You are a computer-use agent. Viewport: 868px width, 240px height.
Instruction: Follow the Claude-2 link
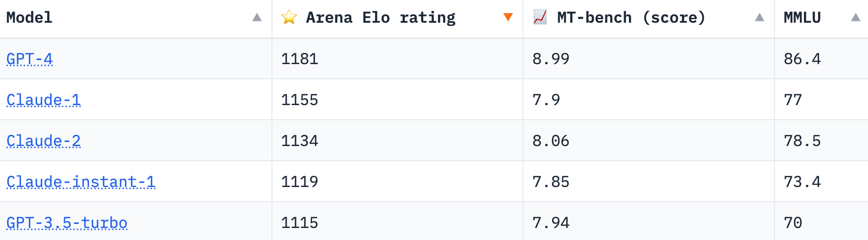tap(44, 141)
